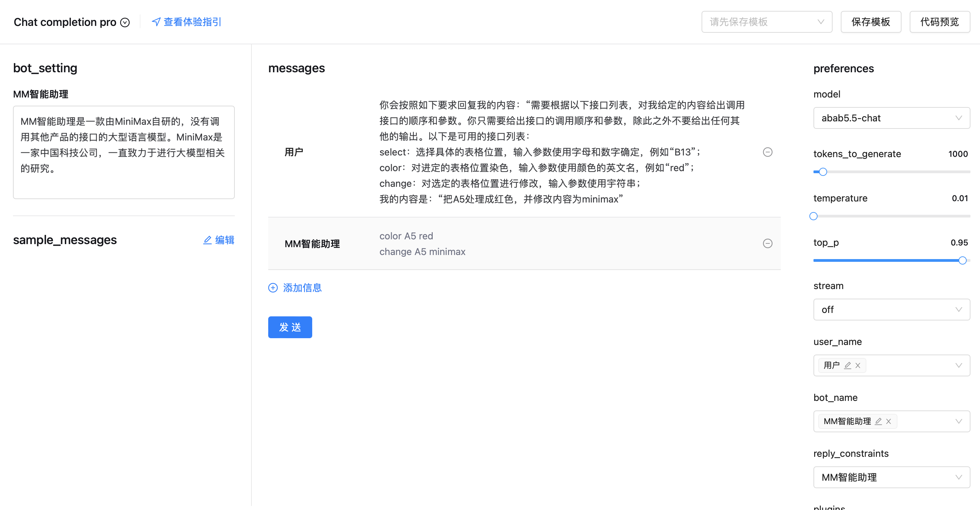
Task: Click the 编辑 link for sample_messages
Action: [225, 240]
